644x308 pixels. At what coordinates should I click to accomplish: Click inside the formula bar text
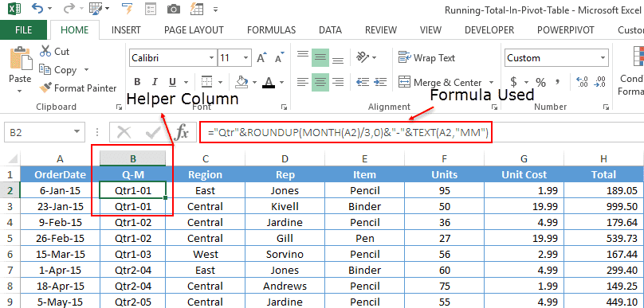click(x=346, y=132)
